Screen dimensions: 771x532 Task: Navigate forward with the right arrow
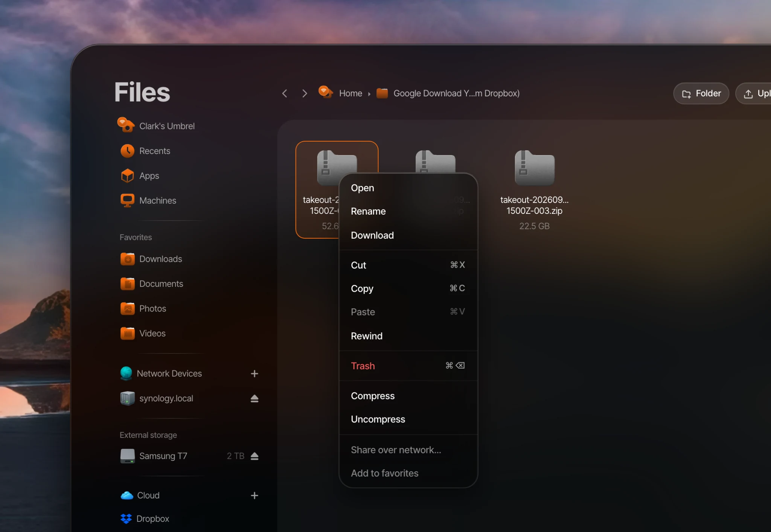point(305,93)
